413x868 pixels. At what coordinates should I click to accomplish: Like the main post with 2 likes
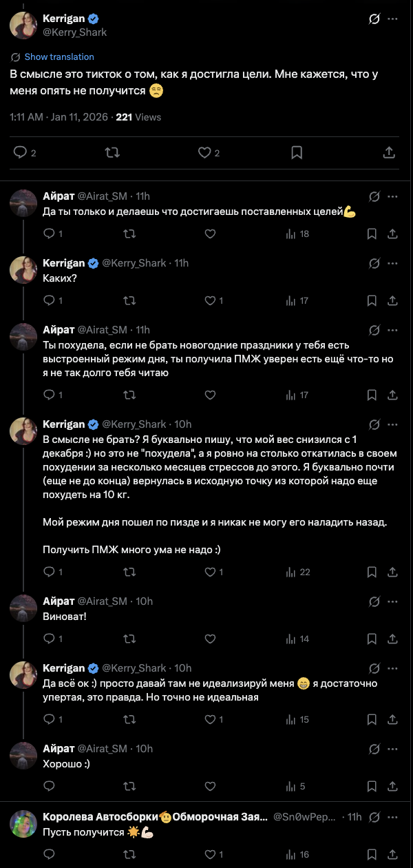pos(204,152)
